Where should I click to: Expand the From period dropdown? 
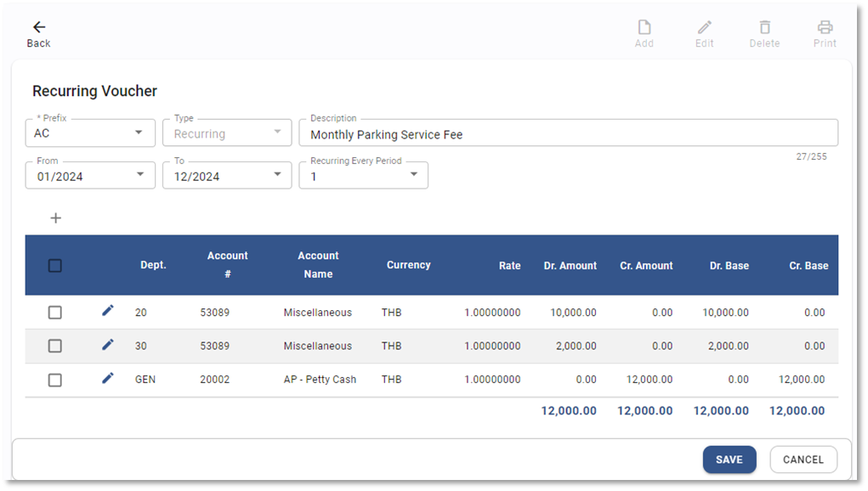(139, 176)
